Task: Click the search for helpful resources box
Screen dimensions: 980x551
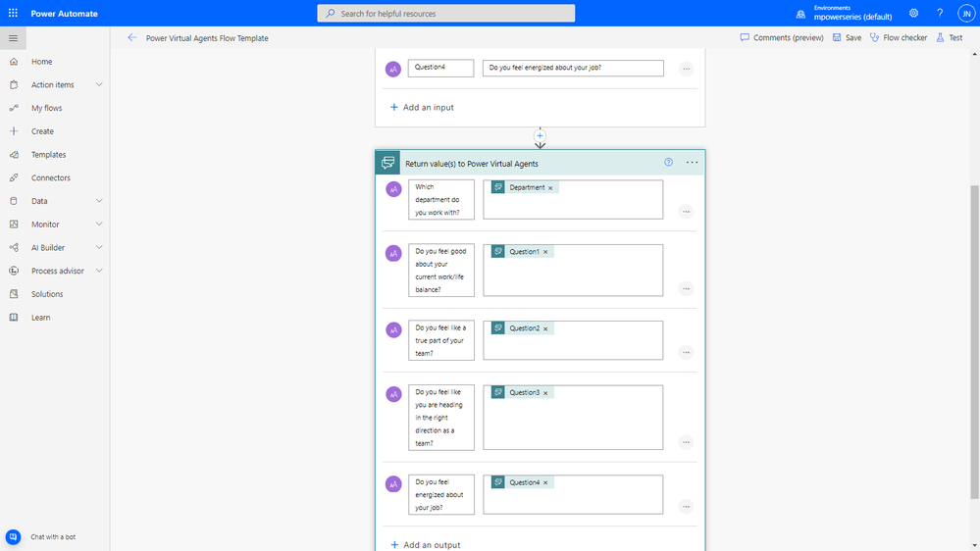Action: (446, 13)
